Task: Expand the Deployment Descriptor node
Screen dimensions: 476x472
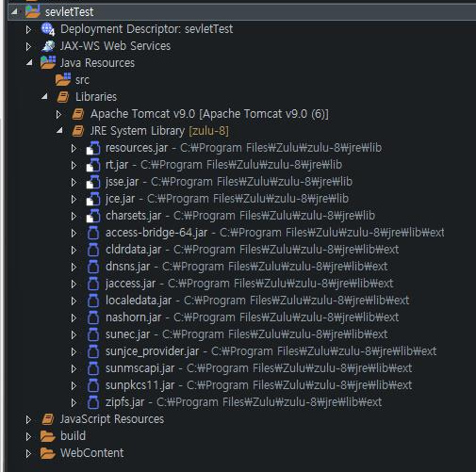Action: point(28,29)
